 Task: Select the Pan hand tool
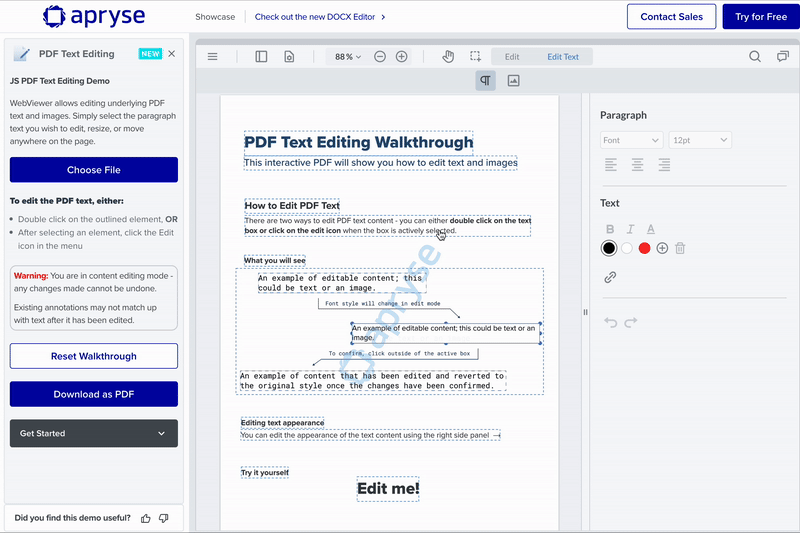tap(448, 57)
